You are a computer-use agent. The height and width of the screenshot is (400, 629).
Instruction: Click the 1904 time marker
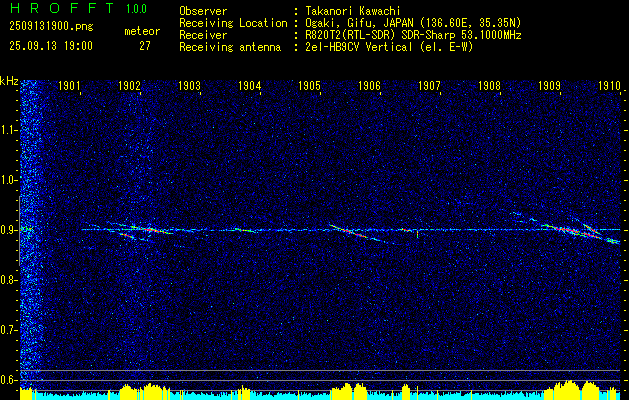pyautogui.click(x=250, y=85)
